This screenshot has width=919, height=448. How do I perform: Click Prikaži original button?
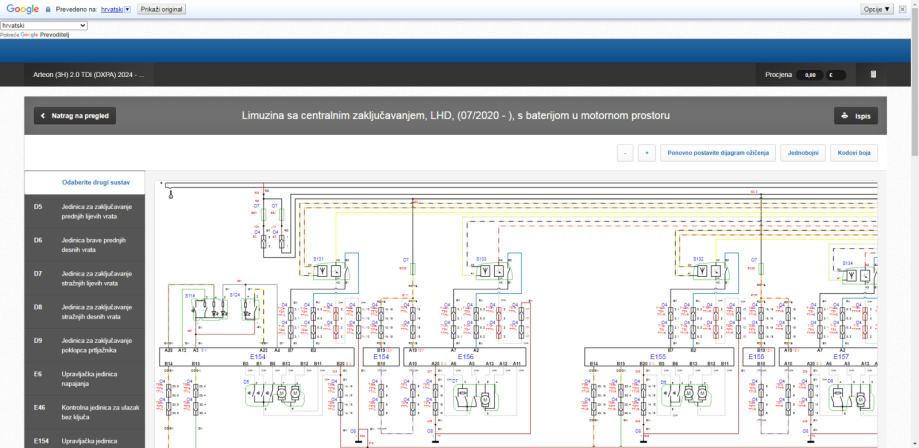(x=161, y=9)
